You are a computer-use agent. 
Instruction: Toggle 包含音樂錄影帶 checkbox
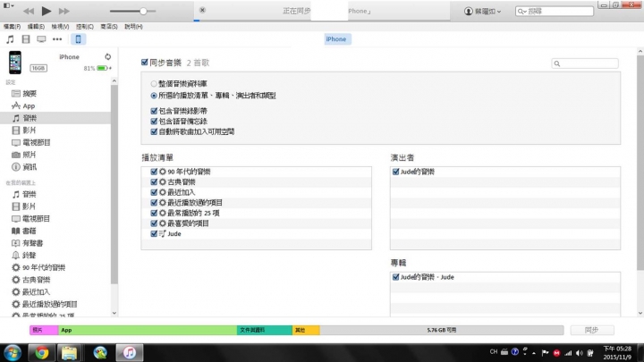click(154, 111)
